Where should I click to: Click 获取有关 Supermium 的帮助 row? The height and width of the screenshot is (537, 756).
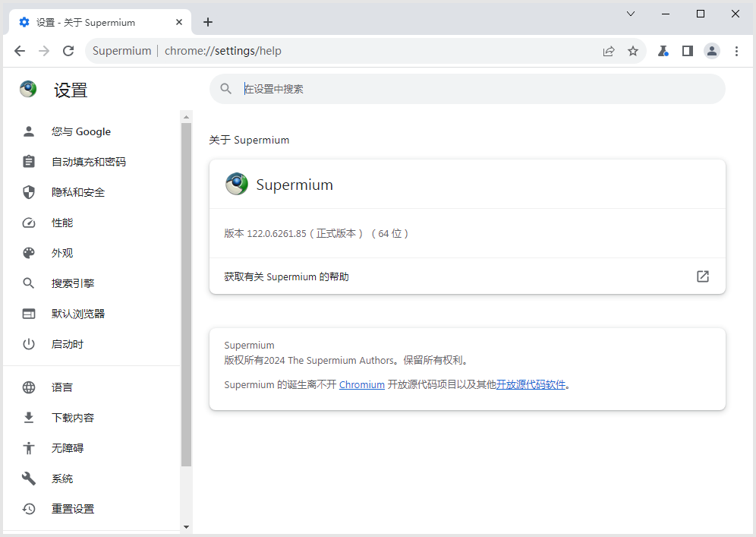click(x=468, y=276)
